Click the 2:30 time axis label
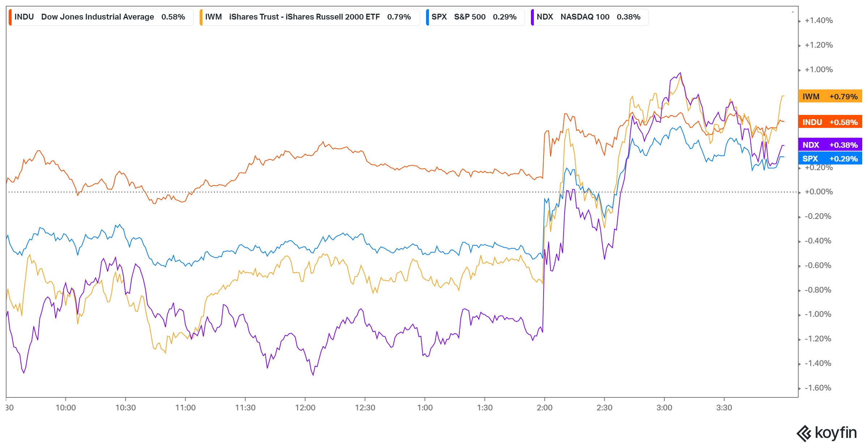Image resolution: width=868 pixels, height=448 pixels. click(x=604, y=408)
